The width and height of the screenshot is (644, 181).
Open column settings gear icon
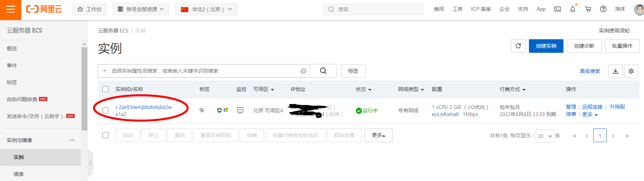pos(631,71)
